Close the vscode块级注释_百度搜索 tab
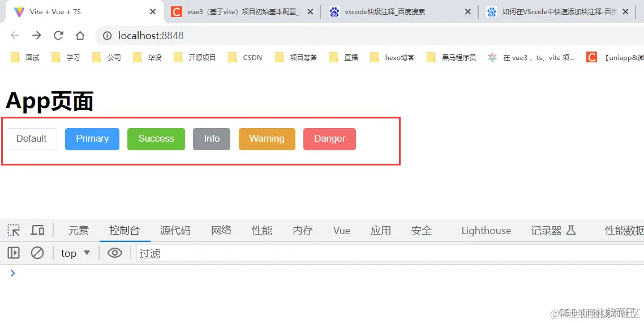This screenshot has height=323, width=644. pyautogui.click(x=468, y=12)
